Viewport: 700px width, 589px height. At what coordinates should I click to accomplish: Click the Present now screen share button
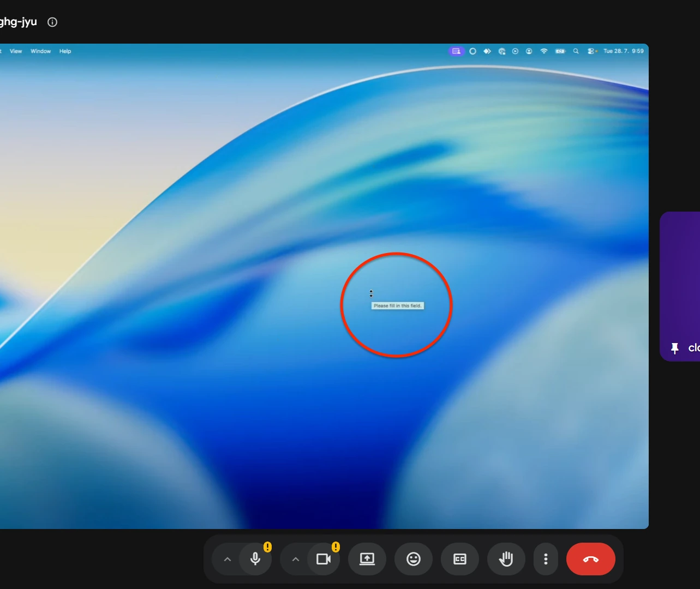[x=367, y=559]
